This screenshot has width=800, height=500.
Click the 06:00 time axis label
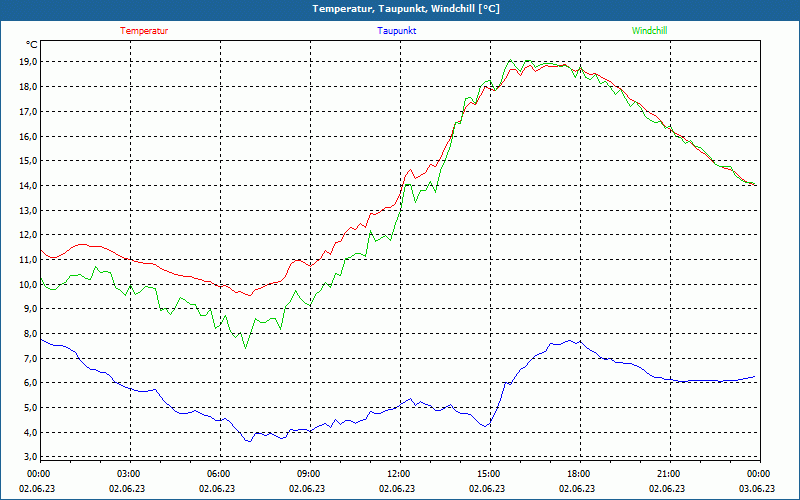(x=217, y=474)
